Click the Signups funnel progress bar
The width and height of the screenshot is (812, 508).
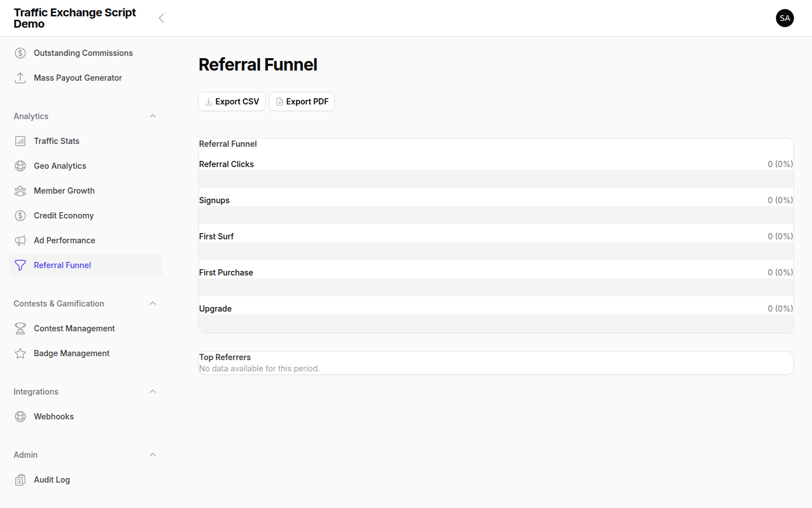pos(496,215)
